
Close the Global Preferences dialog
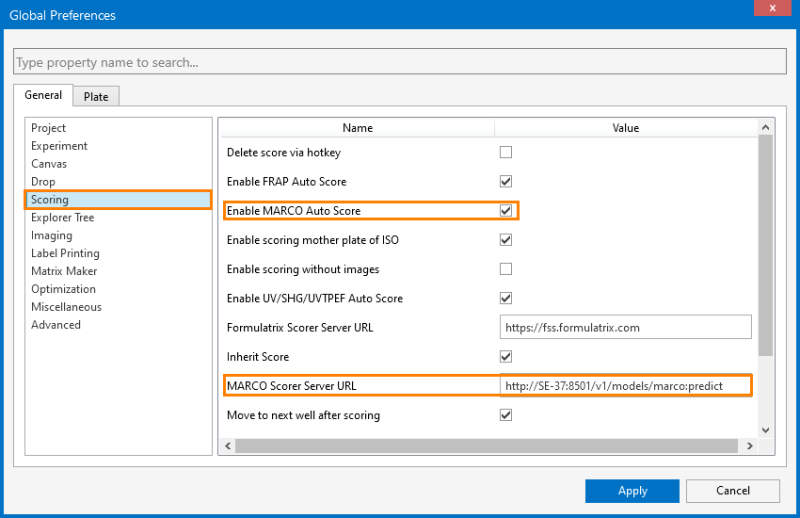point(770,11)
